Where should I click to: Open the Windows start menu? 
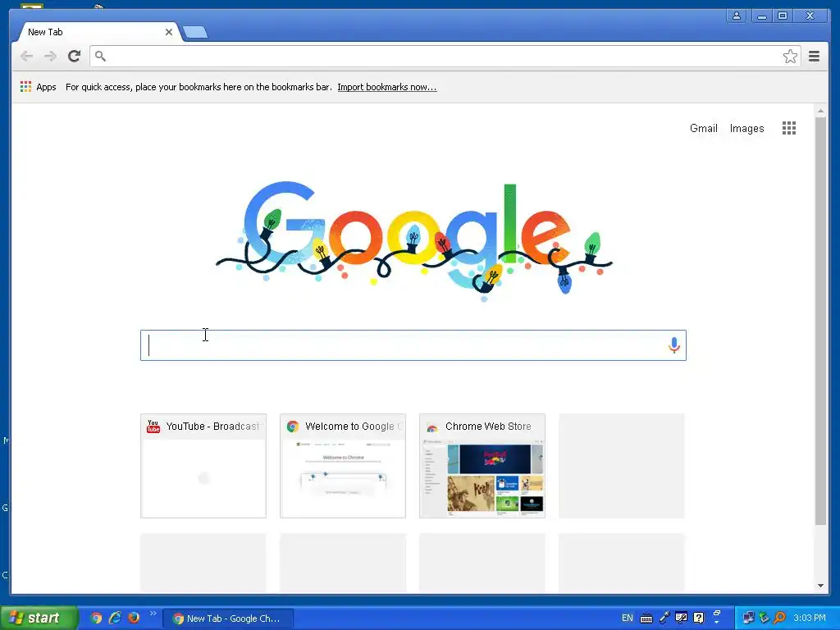coord(39,618)
